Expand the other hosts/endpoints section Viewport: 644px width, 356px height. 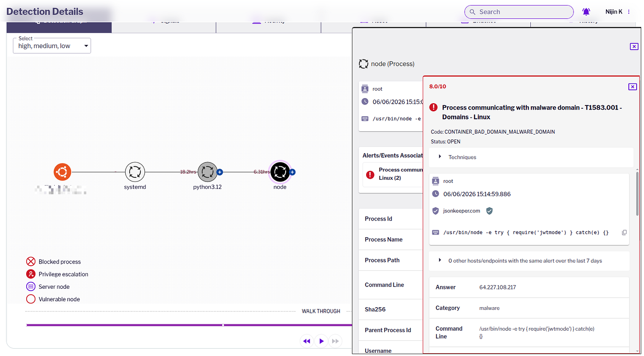click(x=529, y=261)
